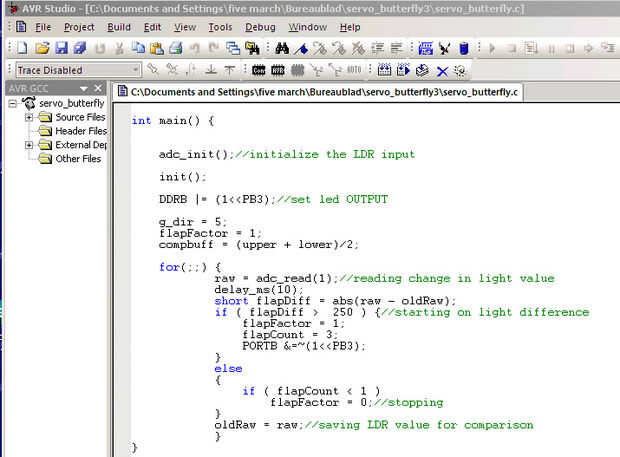
Task: Select Other Files in project tree
Action: point(78,159)
